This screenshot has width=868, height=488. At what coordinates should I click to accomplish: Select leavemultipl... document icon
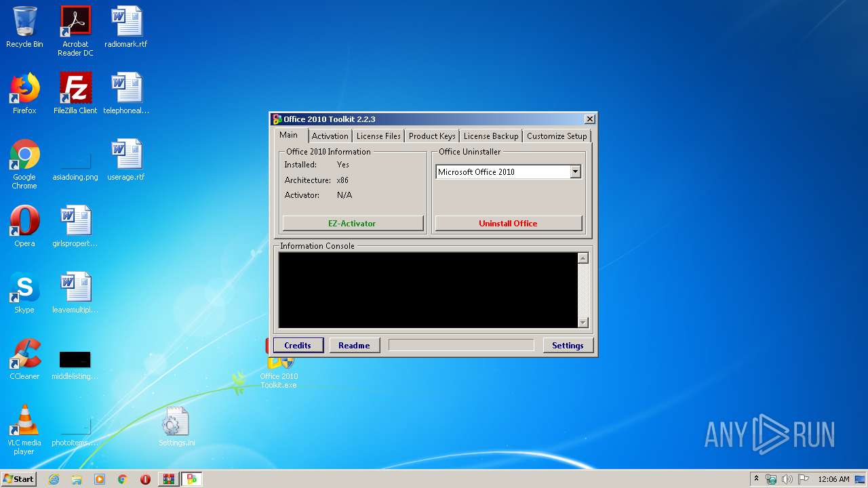(75, 293)
